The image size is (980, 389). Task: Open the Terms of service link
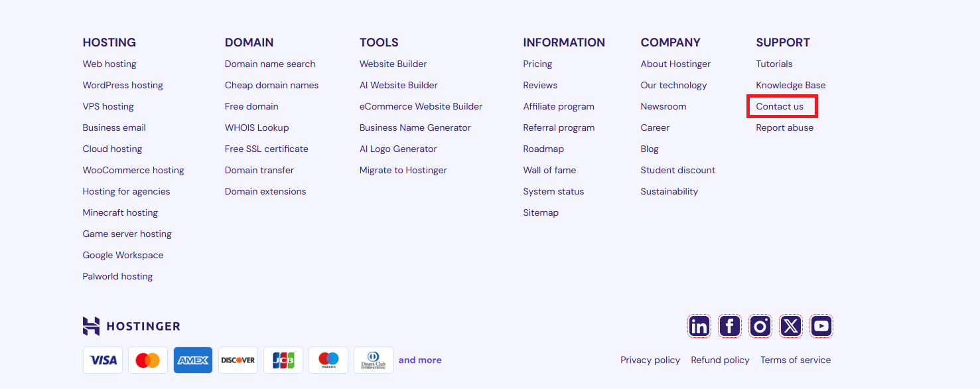click(796, 360)
